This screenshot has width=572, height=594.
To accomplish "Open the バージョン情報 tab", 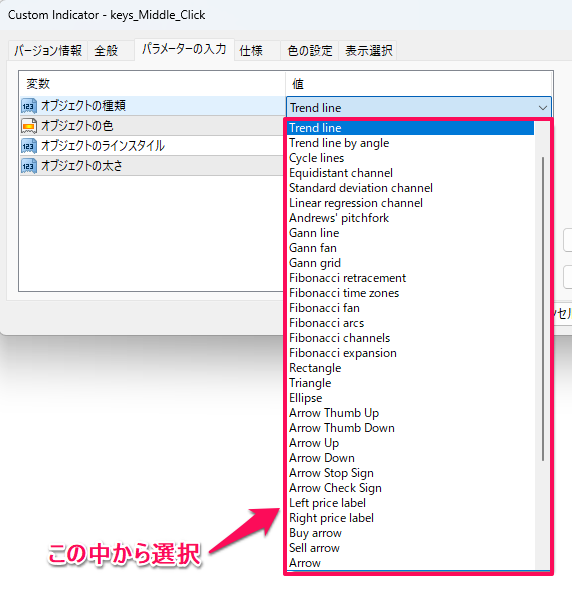I will click(48, 50).
